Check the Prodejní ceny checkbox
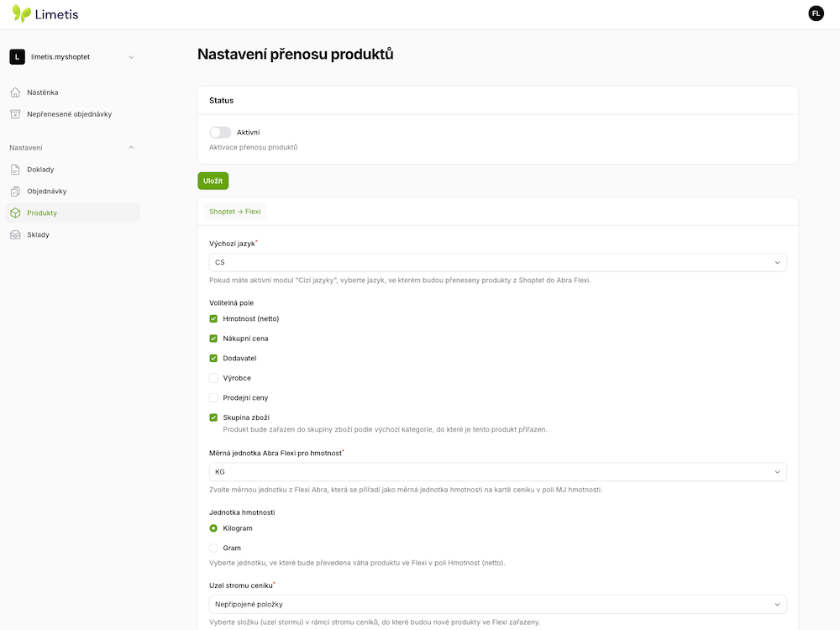Screen dimensions: 840x630 [x=213, y=398]
